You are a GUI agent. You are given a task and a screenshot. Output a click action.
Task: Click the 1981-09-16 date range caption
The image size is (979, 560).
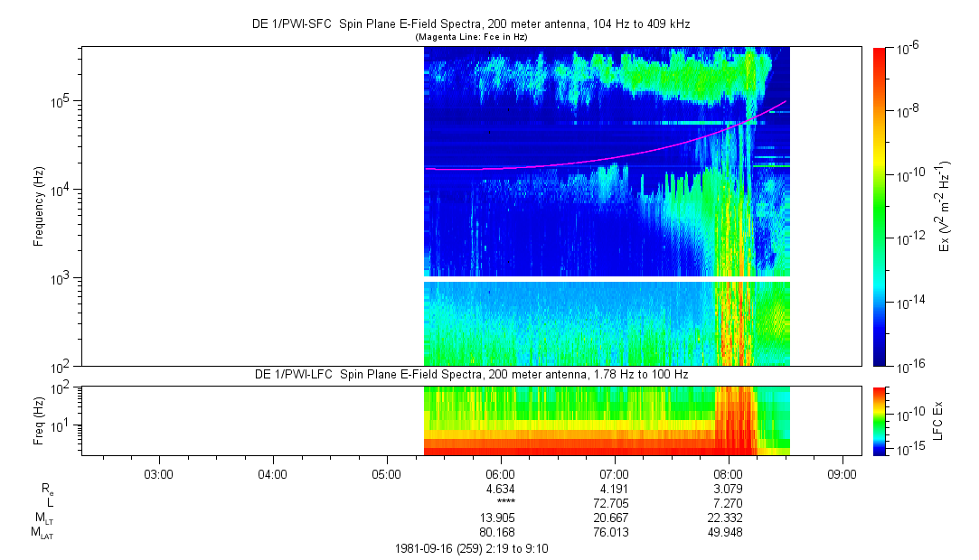(x=470, y=549)
